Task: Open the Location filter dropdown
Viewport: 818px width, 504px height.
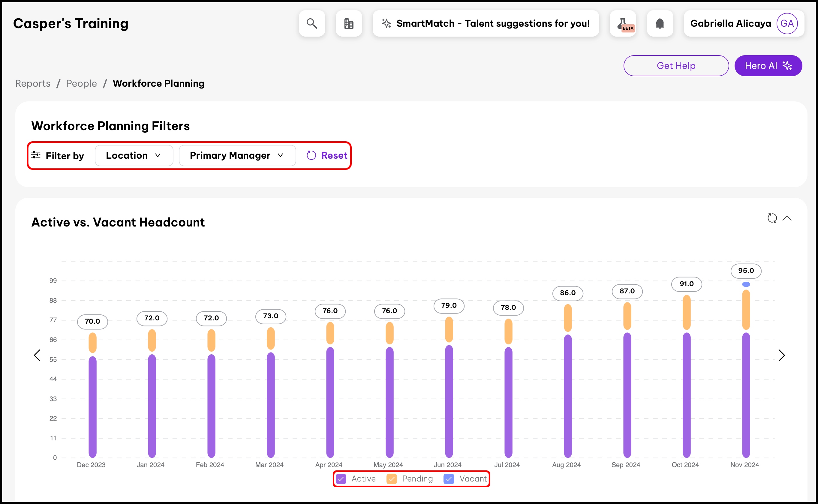Action: click(x=134, y=155)
